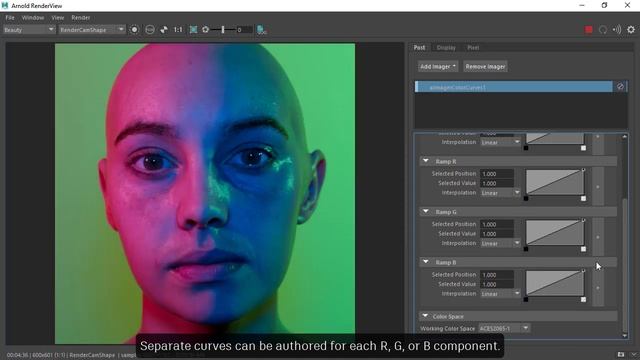Switch to the Pixel tab
Screen dimensions: 640x360
click(473, 48)
